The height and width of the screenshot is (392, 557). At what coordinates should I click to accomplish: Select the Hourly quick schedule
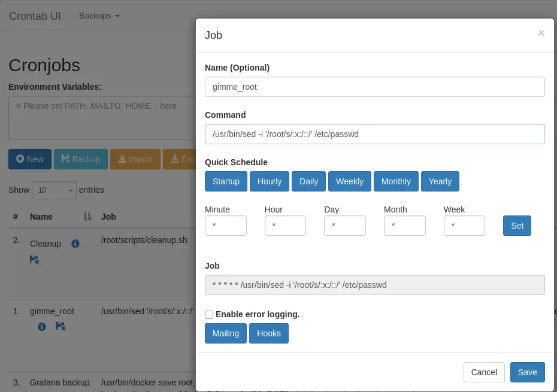270,181
